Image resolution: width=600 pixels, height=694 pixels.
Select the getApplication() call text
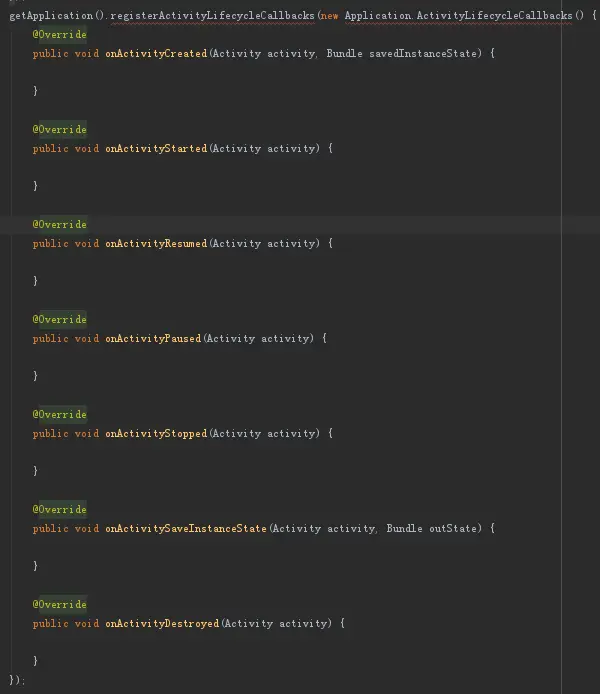(57, 16)
